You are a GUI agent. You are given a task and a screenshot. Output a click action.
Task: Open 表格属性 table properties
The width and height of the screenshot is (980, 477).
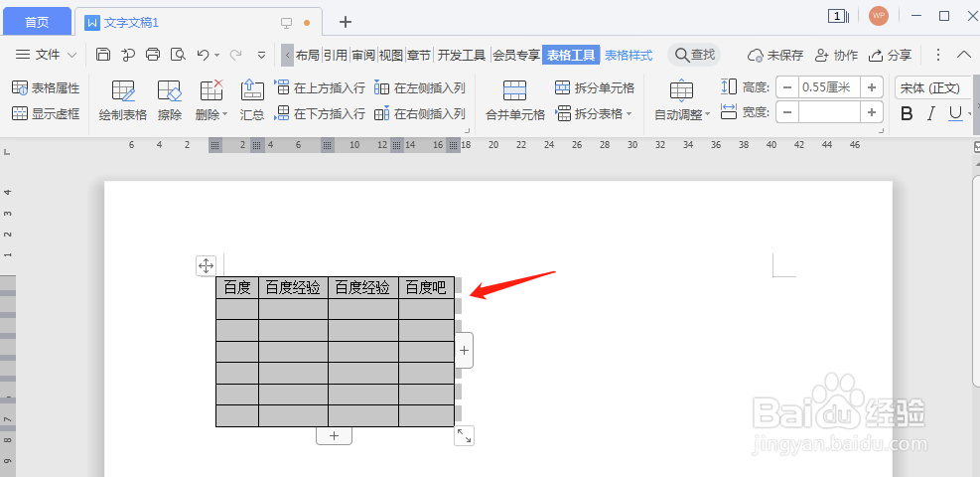click(47, 88)
